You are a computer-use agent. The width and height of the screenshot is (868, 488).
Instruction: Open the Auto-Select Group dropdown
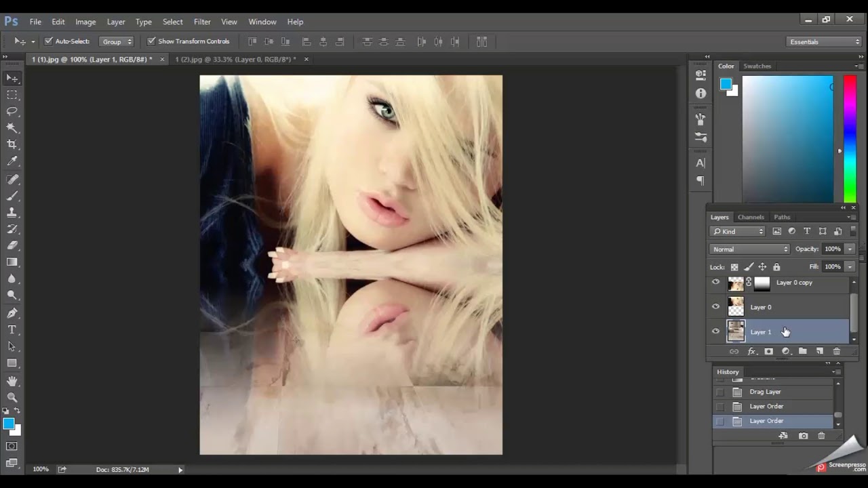click(x=117, y=41)
